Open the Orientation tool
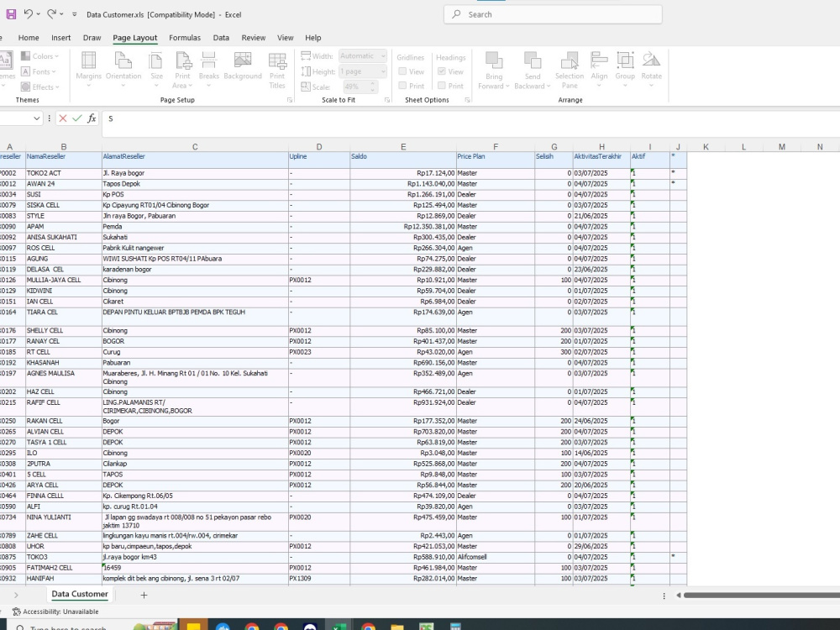The width and height of the screenshot is (840, 630). [x=123, y=70]
